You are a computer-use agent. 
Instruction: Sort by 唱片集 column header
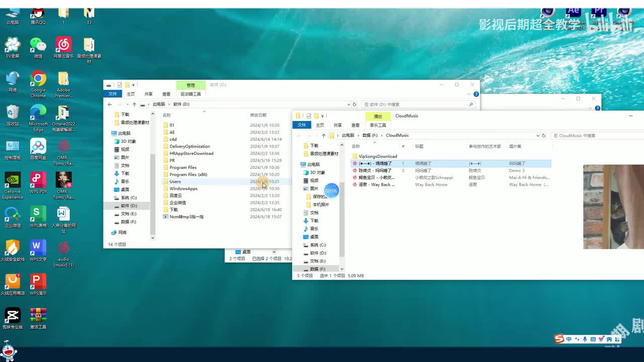coord(515,146)
